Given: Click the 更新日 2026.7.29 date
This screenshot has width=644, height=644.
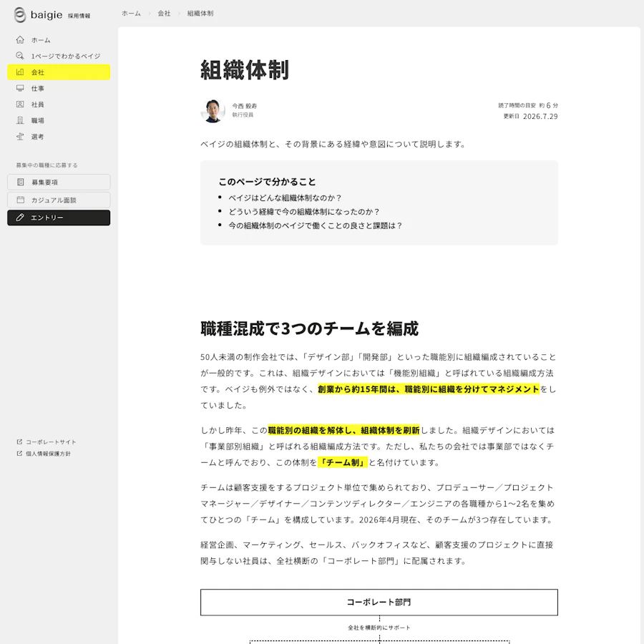Looking at the screenshot, I should click(531, 116).
